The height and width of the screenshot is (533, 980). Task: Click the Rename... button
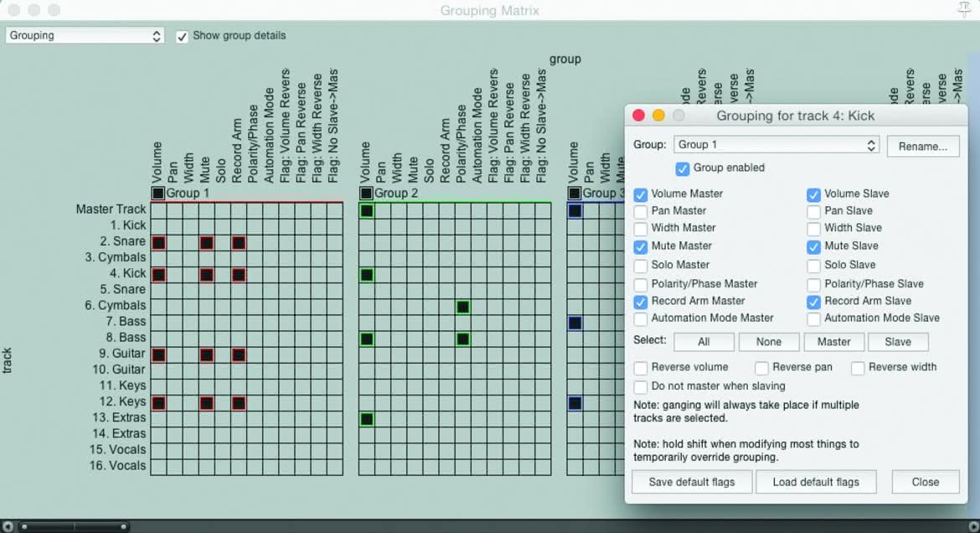coord(922,147)
